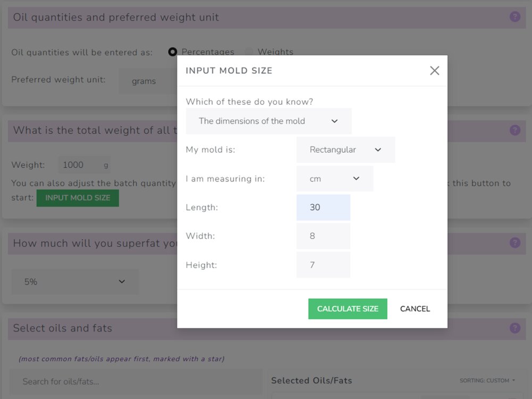Click the Width input field

point(323,236)
